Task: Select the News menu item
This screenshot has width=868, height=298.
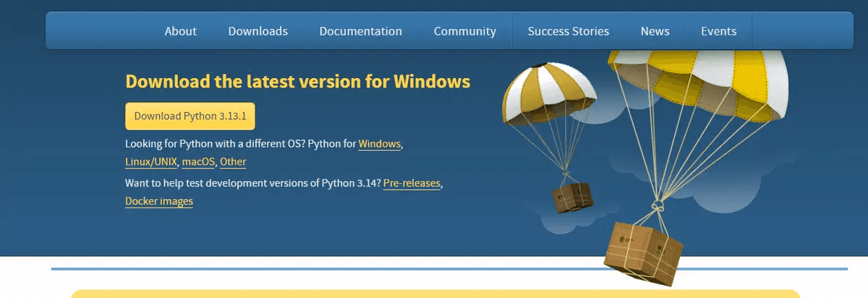Action: [x=655, y=31]
